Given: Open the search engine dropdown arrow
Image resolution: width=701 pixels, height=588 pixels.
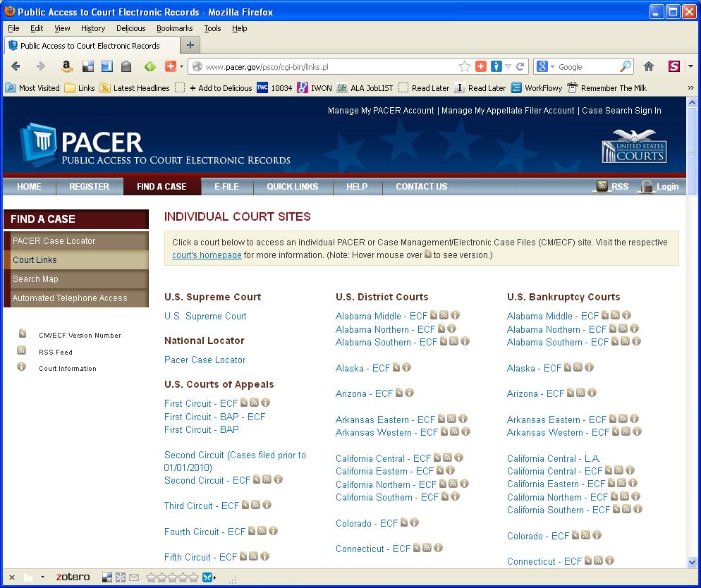Looking at the screenshot, I should 553,66.
